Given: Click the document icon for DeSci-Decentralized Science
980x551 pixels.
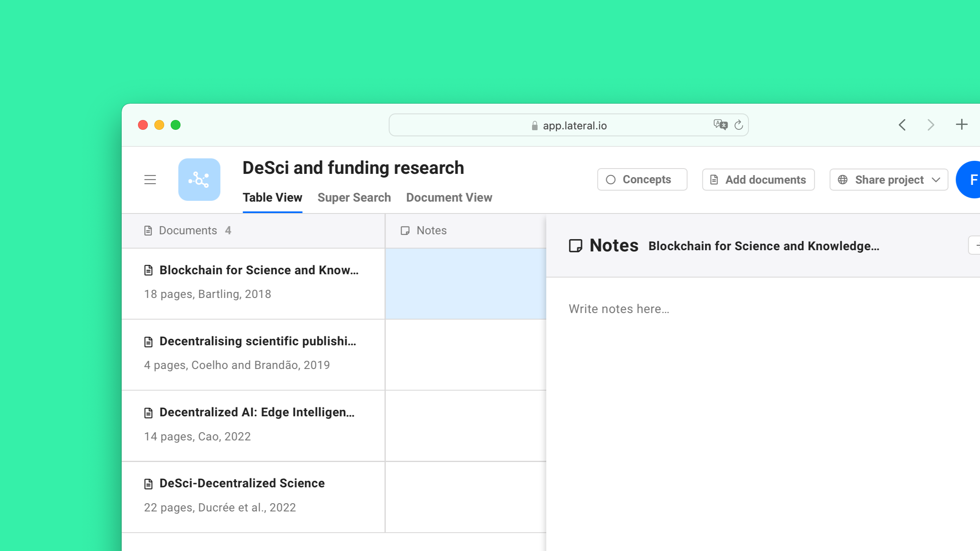Looking at the screenshot, I should pyautogui.click(x=148, y=483).
